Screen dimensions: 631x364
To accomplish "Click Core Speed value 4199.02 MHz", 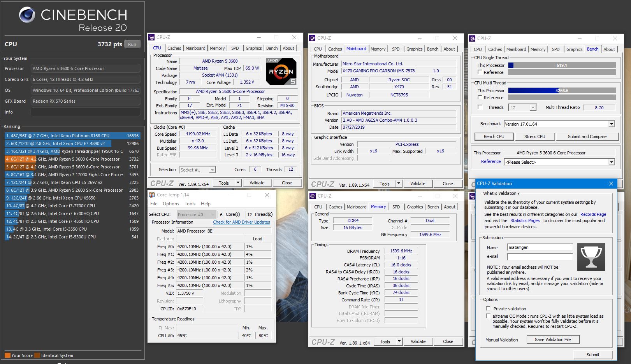I will pos(198,134).
